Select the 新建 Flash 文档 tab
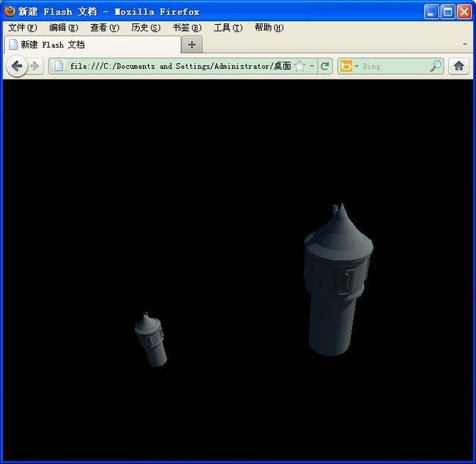 pyautogui.click(x=92, y=45)
